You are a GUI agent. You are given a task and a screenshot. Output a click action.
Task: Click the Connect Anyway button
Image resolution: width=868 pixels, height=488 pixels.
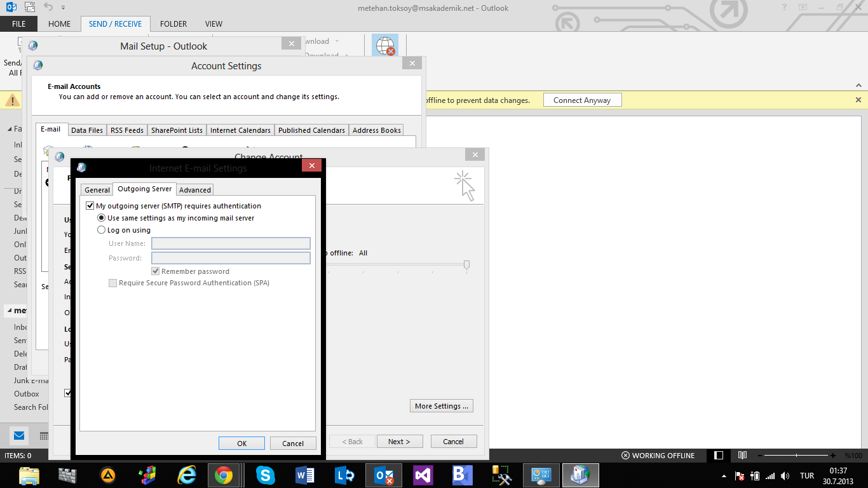tap(581, 100)
